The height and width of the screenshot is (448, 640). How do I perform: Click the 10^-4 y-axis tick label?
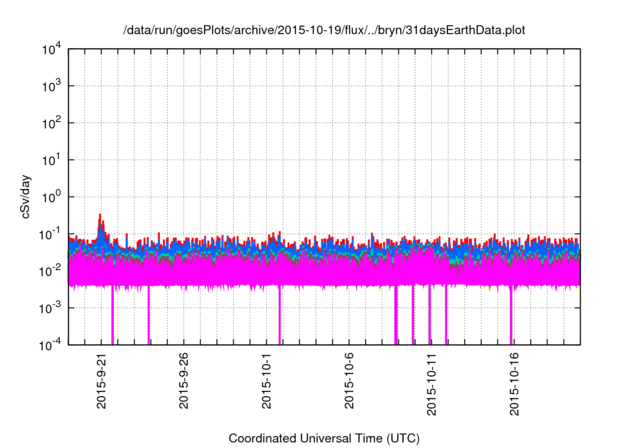click(51, 345)
